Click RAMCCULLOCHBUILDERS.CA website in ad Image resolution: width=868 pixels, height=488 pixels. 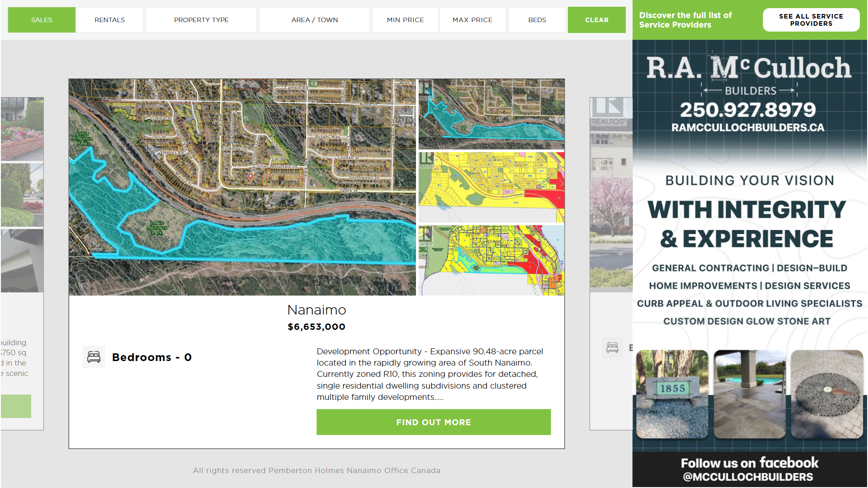click(x=747, y=128)
